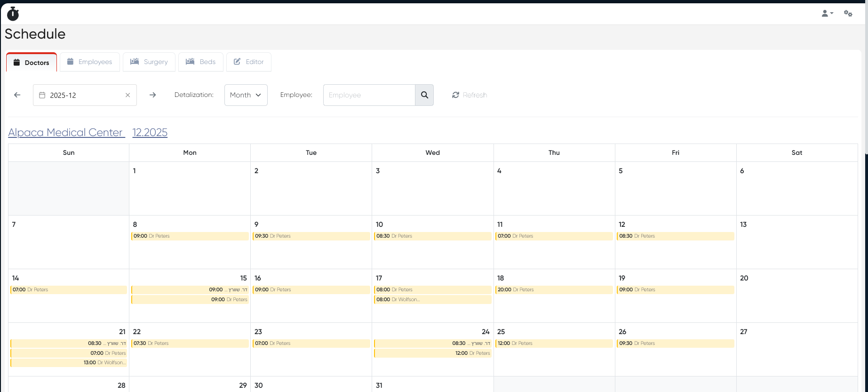Open the settings gears icon
868x392 pixels.
click(848, 14)
